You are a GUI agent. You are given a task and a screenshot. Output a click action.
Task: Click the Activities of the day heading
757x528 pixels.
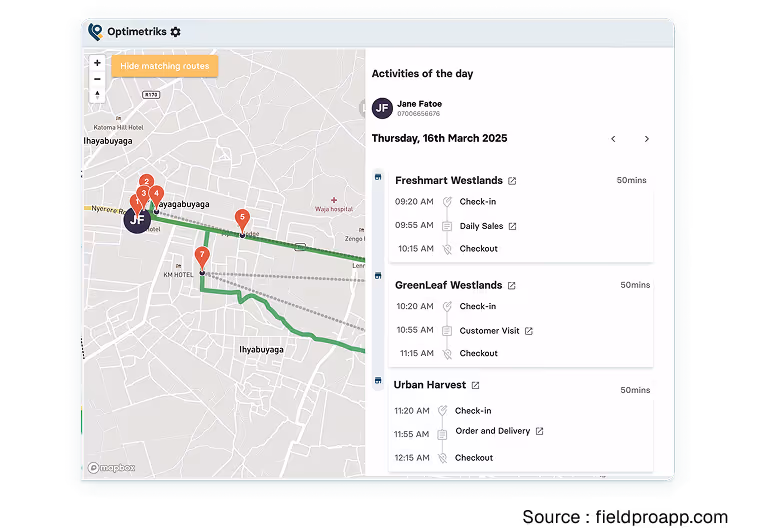click(422, 74)
